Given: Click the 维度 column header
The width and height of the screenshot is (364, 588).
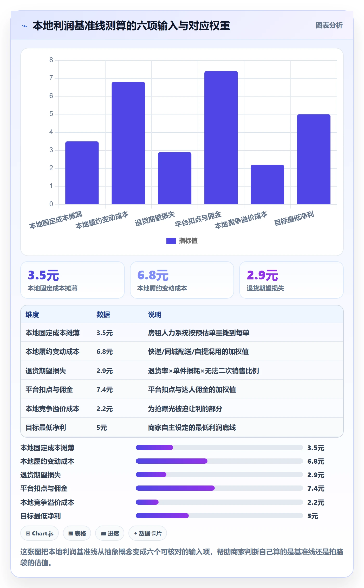Looking at the screenshot, I should (x=32, y=315).
